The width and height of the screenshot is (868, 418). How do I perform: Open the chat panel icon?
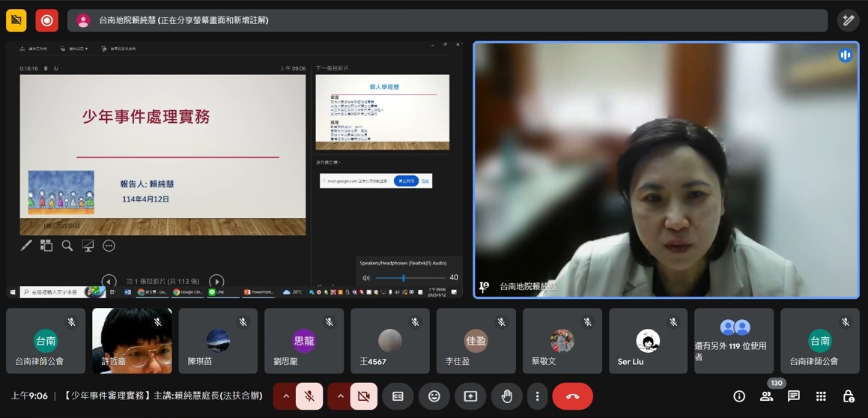(794, 396)
